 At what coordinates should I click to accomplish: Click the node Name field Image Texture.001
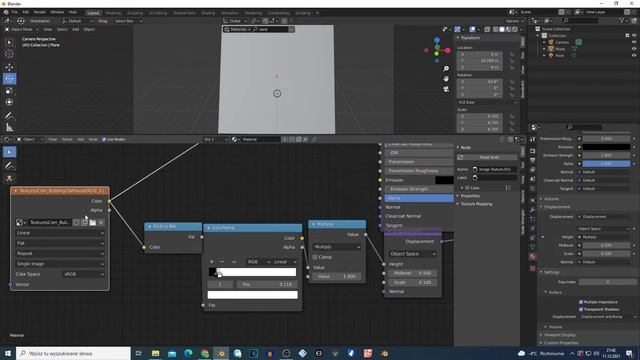point(494,169)
